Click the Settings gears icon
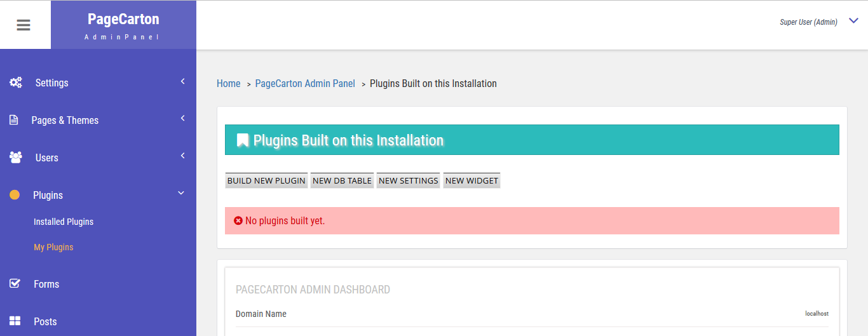The height and width of the screenshot is (336, 868). (15, 83)
